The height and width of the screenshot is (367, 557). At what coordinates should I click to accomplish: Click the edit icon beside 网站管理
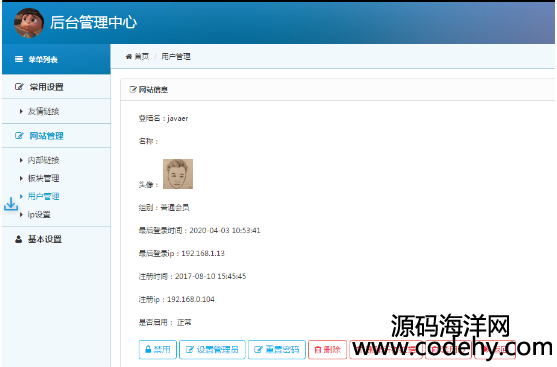pos(19,136)
